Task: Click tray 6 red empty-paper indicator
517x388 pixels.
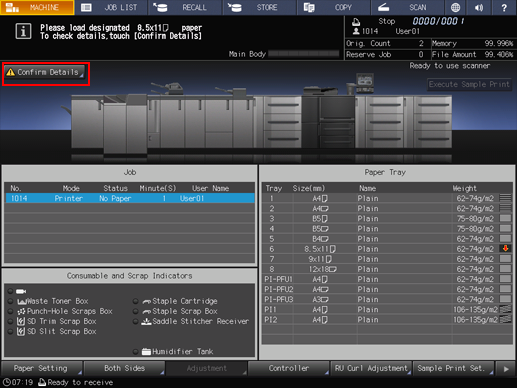Action: click(506, 248)
